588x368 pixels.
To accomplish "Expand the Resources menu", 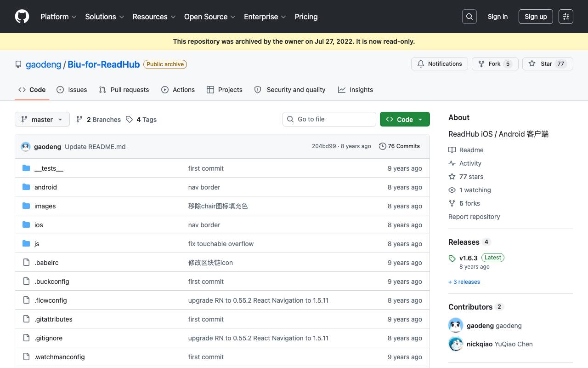I will (154, 17).
